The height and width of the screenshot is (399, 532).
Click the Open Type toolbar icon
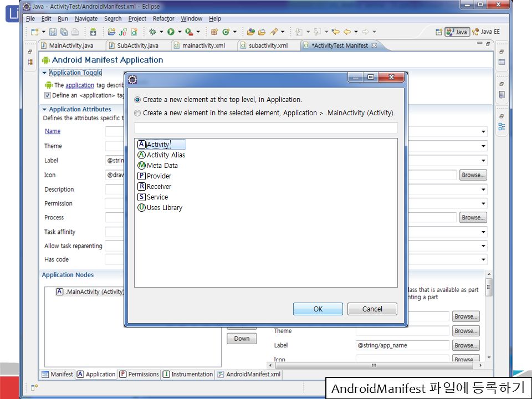pyautogui.click(x=250, y=32)
